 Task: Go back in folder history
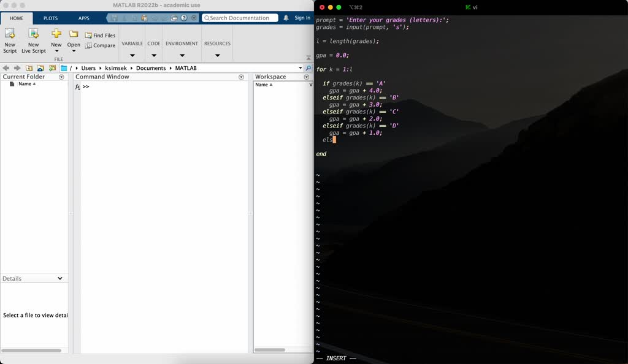6,68
